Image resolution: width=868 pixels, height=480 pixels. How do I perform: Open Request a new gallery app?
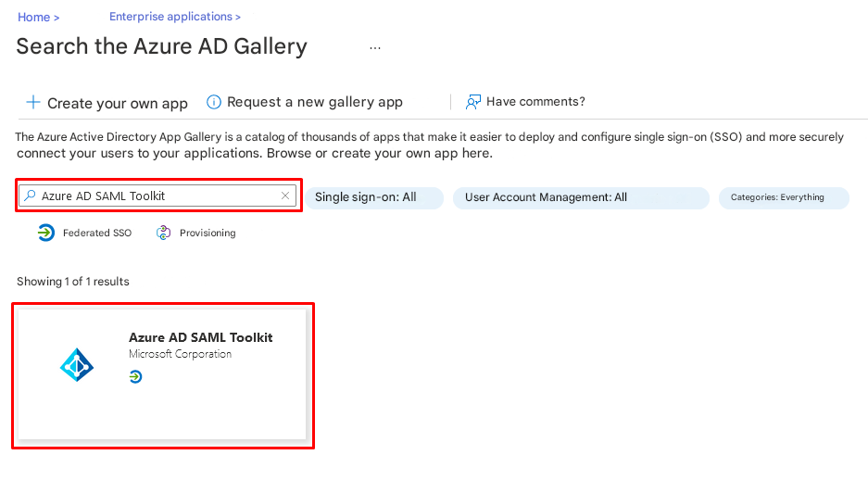coord(314,102)
